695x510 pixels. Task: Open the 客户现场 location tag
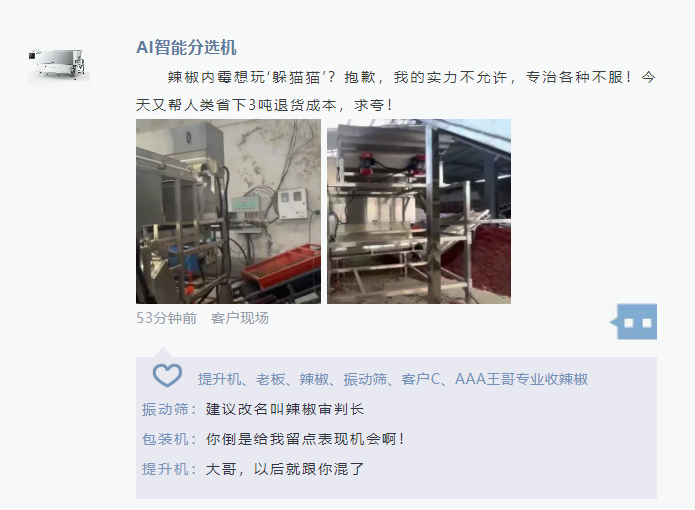point(240,318)
